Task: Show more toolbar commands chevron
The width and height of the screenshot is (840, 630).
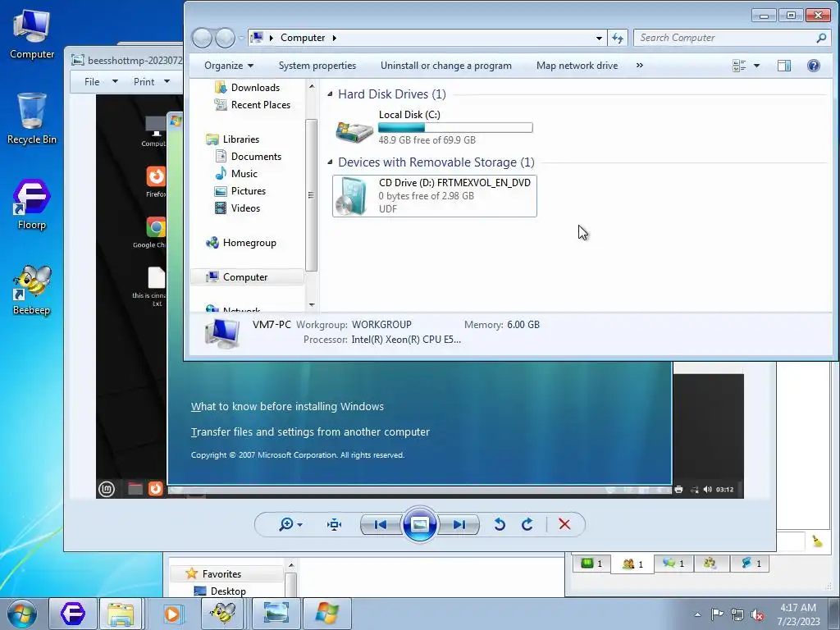Action: pyautogui.click(x=639, y=66)
